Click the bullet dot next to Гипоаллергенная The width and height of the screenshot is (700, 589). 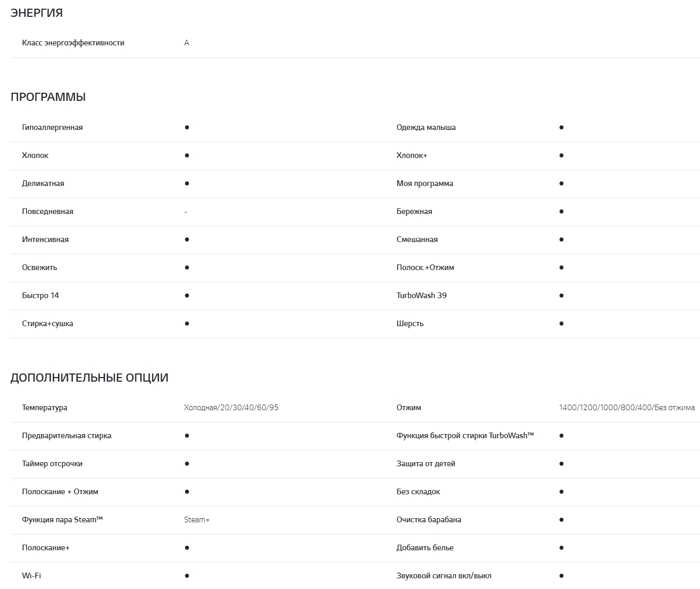point(187,127)
